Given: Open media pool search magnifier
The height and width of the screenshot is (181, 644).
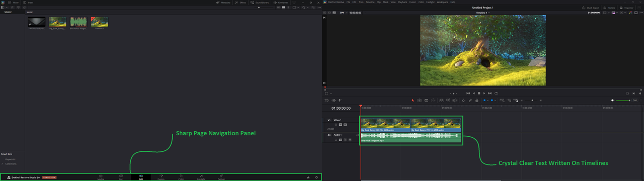Looking at the screenshot, I should (x=303, y=8).
